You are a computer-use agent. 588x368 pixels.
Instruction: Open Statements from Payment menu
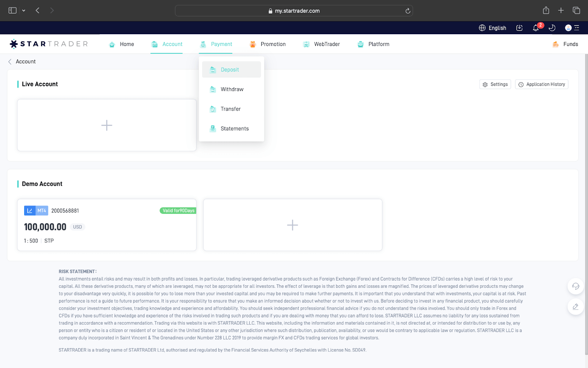(x=234, y=128)
